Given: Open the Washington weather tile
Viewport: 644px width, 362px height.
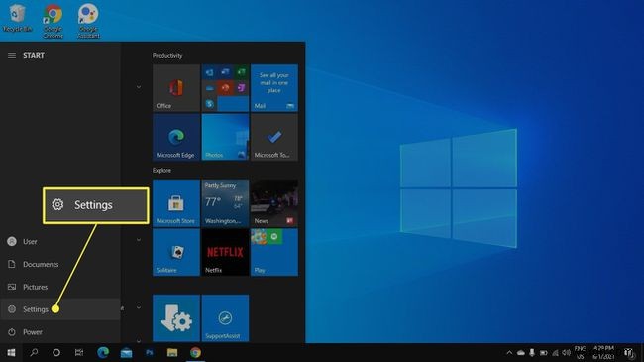Looking at the screenshot, I should pyautogui.click(x=225, y=203).
